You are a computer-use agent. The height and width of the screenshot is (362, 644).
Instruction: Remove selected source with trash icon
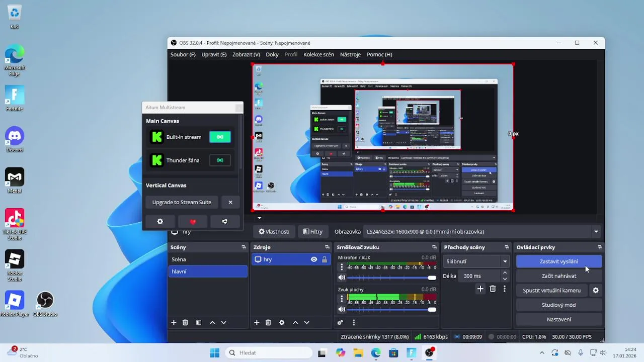268,322
